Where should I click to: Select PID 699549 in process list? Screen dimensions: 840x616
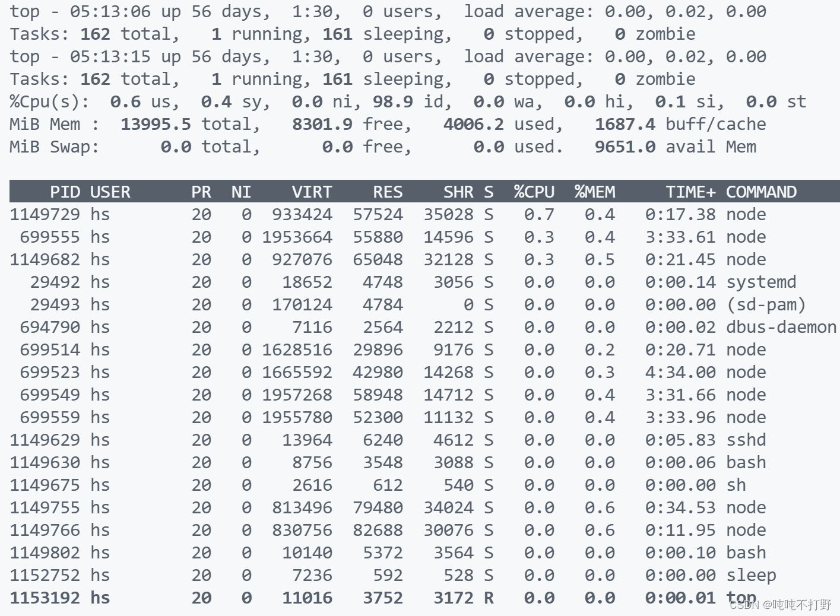coord(50,395)
